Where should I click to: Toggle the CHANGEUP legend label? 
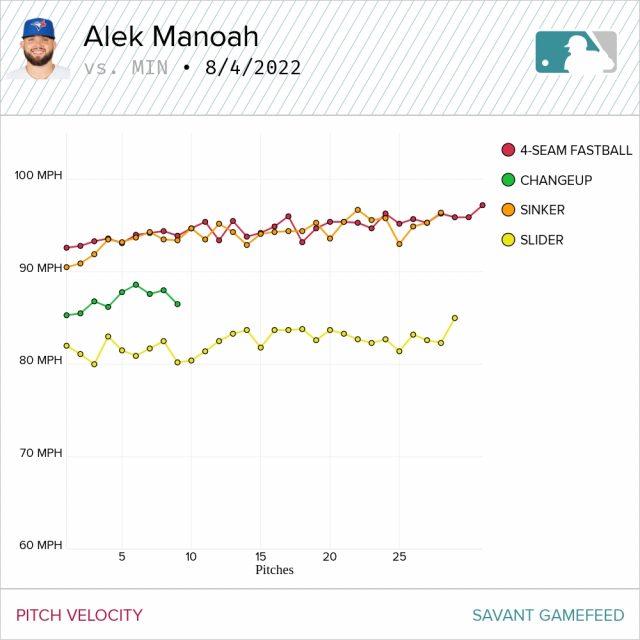tap(556, 180)
